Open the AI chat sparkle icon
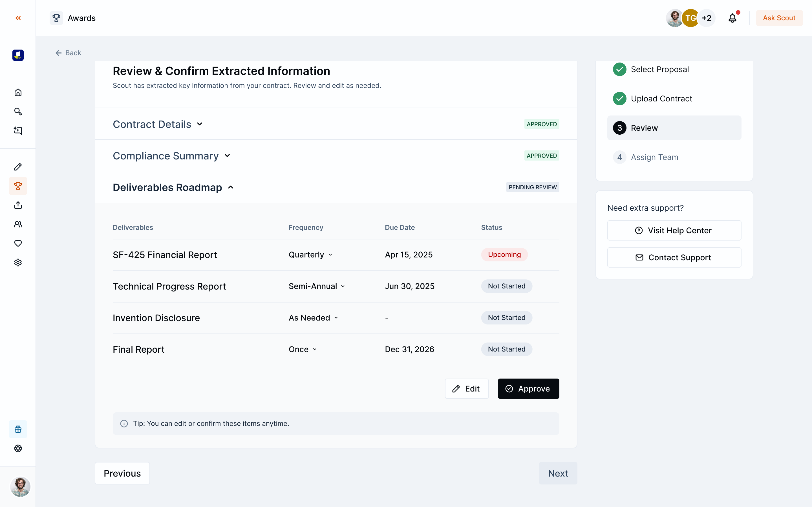The height and width of the screenshot is (507, 812). click(18, 130)
